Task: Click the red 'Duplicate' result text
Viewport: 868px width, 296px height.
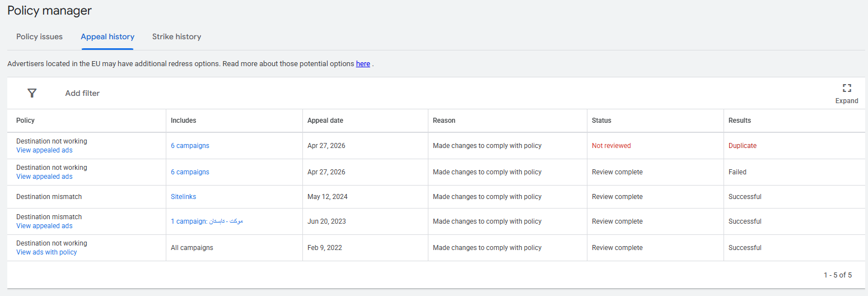Action: click(742, 146)
